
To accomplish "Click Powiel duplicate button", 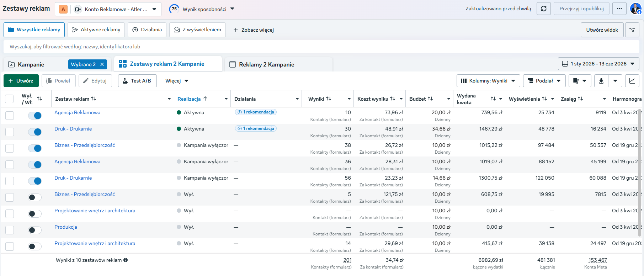I will [x=59, y=81].
